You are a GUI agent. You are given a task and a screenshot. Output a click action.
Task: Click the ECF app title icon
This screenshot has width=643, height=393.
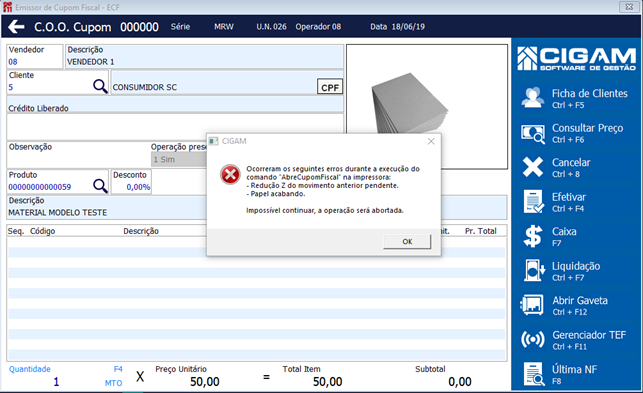7,7
